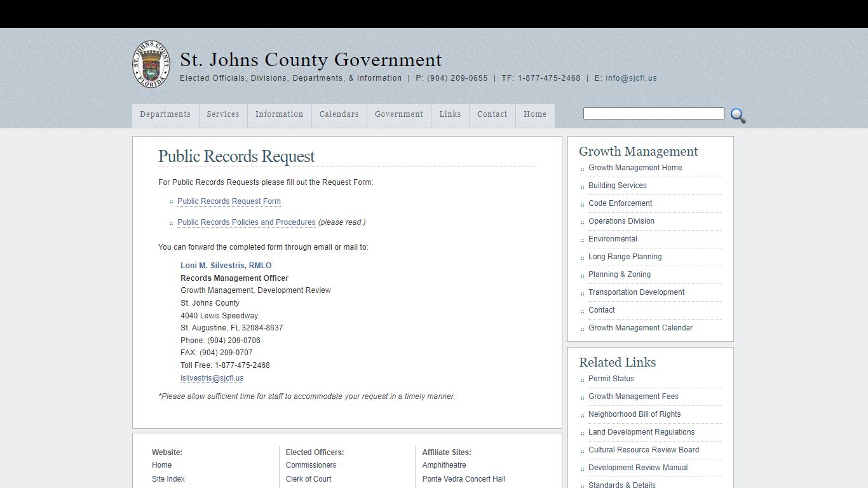The image size is (868, 488).
Task: Open Code Enforcement sidebar link
Action: [x=620, y=203]
